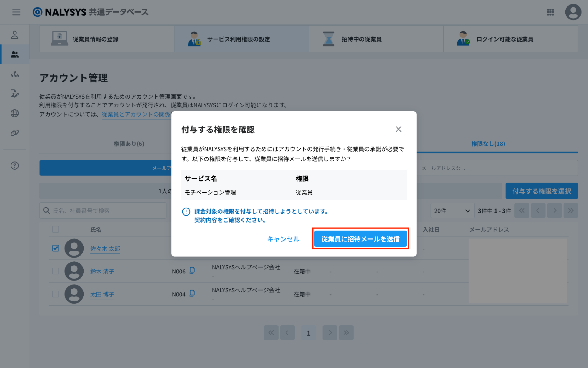Viewport: 588px width, 368px height.
Task: Click the キャンセル button in dialog
Action: coord(283,239)
